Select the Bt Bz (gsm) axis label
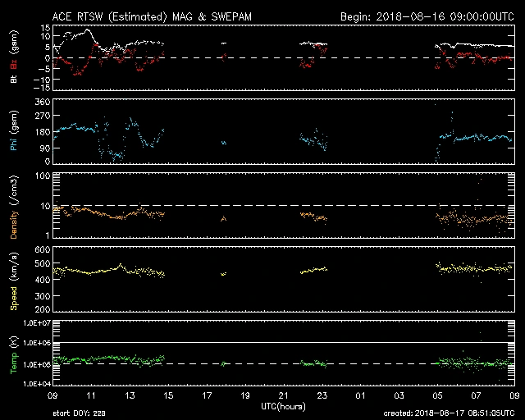The height and width of the screenshot is (420, 525). click(x=13, y=59)
